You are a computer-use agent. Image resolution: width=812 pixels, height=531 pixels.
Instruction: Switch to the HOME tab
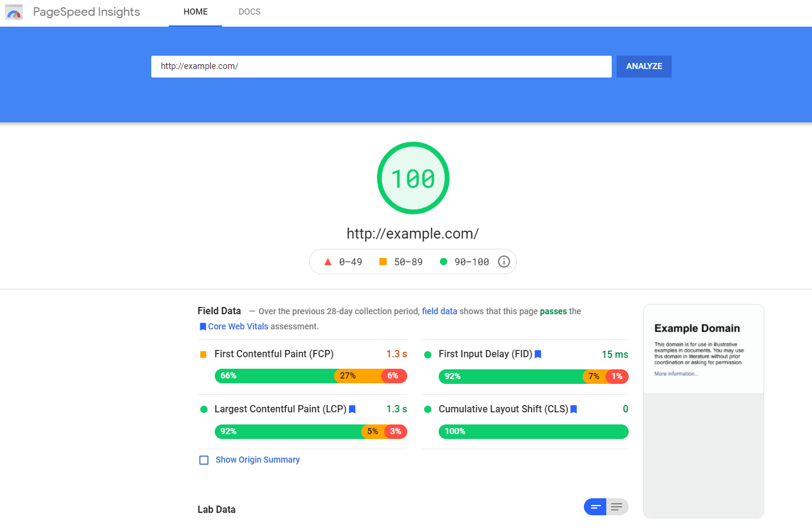coord(195,12)
